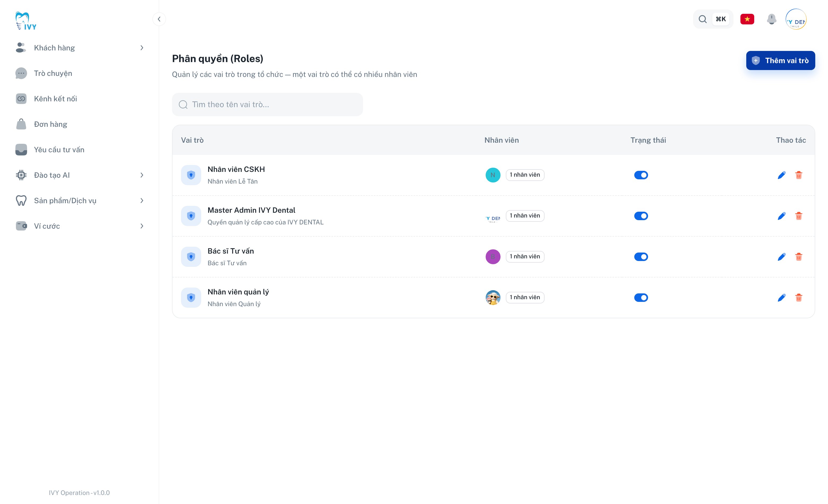828x504 pixels.
Task: Expand the Khách hàng menu chevron
Action: (142, 48)
